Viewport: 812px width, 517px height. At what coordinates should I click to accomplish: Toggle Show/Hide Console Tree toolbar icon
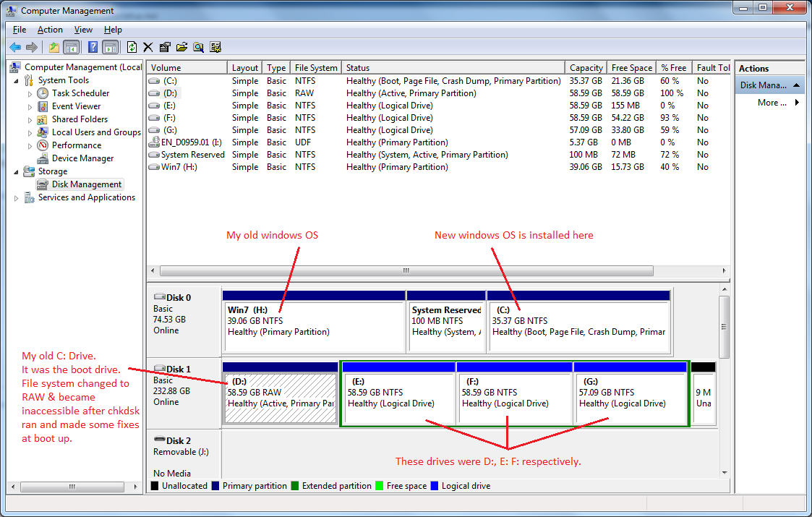click(71, 48)
